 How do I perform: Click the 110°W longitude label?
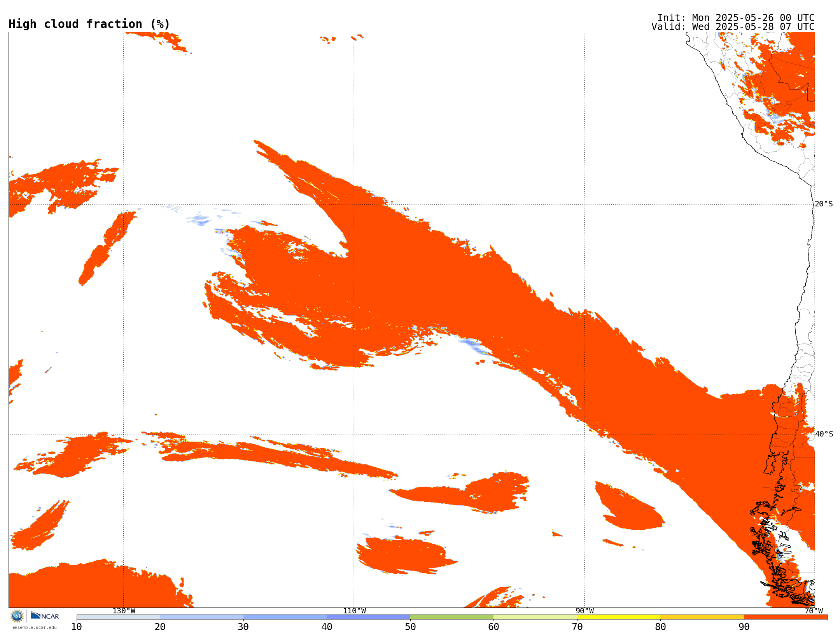354,611
